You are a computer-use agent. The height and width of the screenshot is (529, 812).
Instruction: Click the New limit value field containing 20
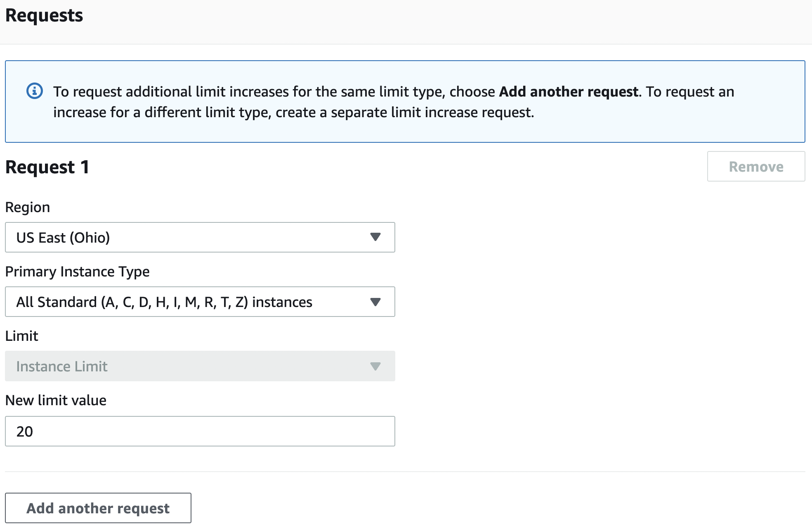click(200, 431)
